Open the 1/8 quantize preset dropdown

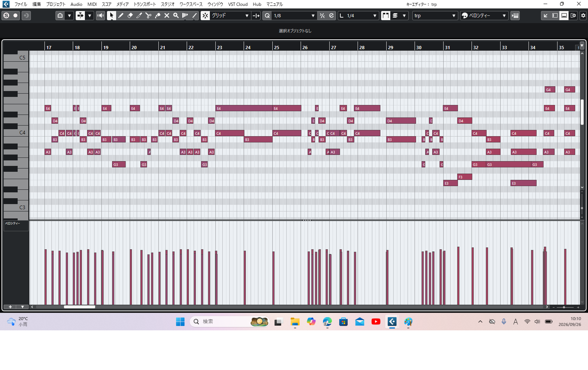pyautogui.click(x=294, y=15)
